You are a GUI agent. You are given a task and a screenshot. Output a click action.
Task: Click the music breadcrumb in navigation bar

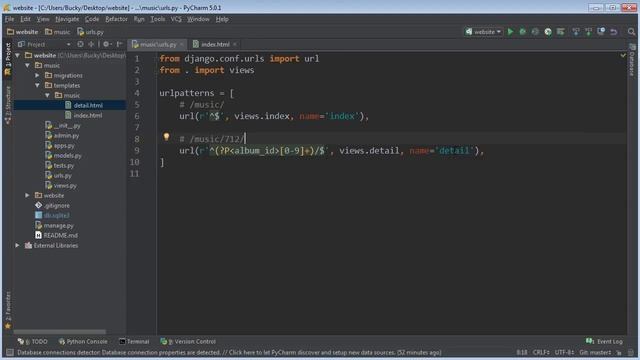(x=58, y=32)
